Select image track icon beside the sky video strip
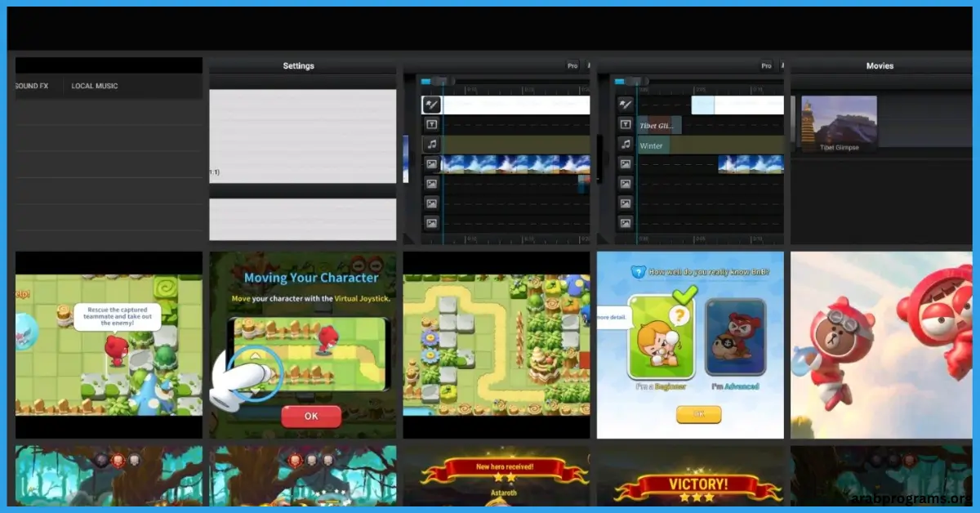980x513 pixels. (x=431, y=164)
